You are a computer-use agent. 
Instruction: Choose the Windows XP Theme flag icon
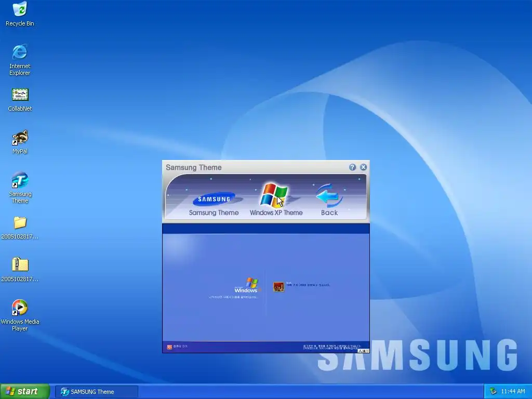pyautogui.click(x=274, y=195)
